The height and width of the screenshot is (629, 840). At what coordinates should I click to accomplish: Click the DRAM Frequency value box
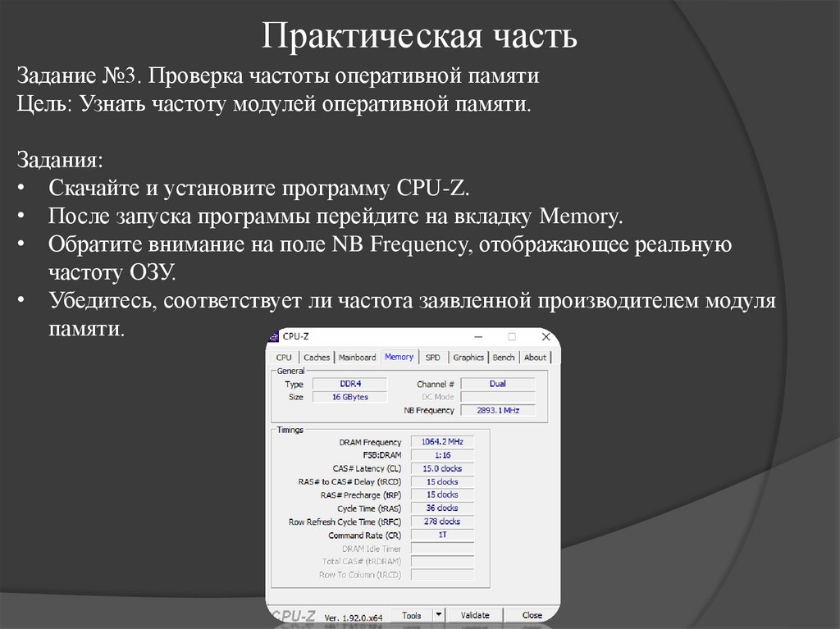click(443, 441)
